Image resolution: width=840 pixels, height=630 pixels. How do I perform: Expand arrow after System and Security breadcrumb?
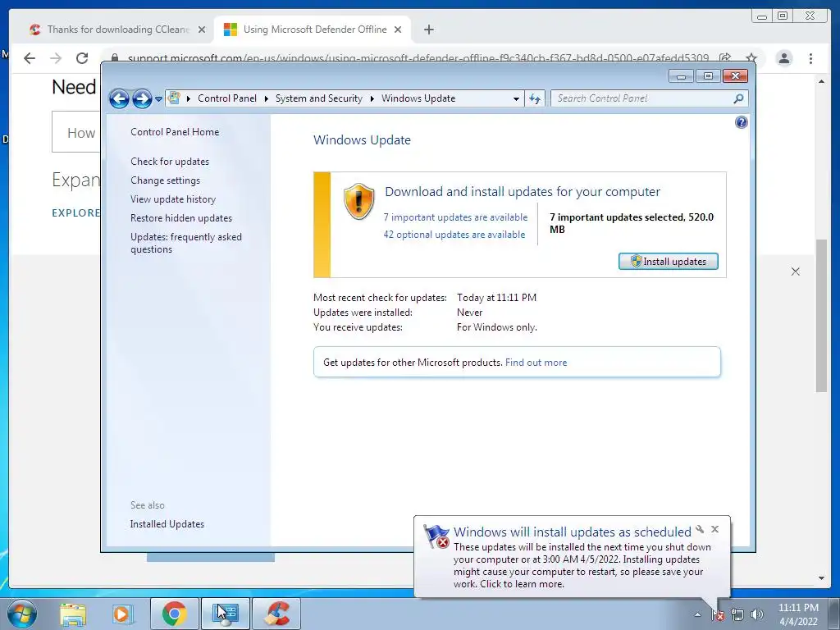(372, 98)
